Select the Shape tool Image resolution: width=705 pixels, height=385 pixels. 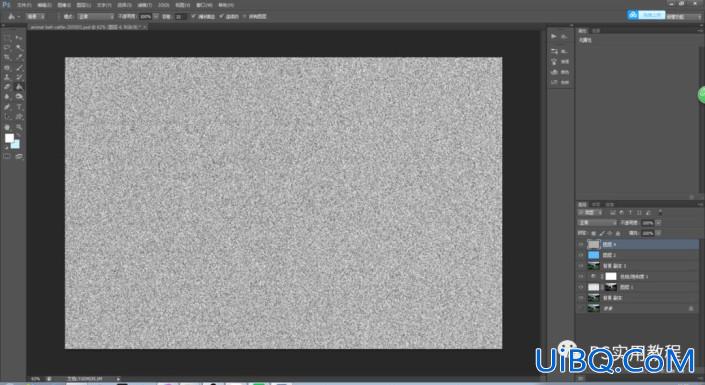click(19, 116)
